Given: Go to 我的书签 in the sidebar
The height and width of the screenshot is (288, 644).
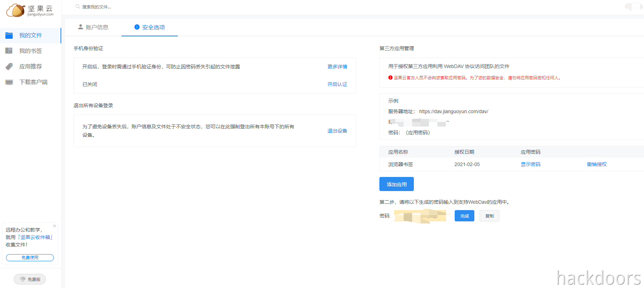Looking at the screenshot, I should (31, 51).
